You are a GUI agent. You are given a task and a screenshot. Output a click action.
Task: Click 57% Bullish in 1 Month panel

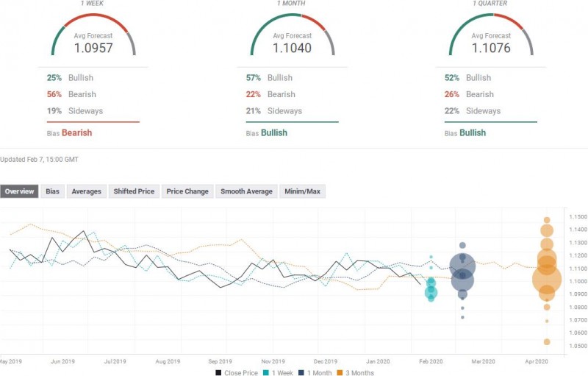[x=269, y=78]
